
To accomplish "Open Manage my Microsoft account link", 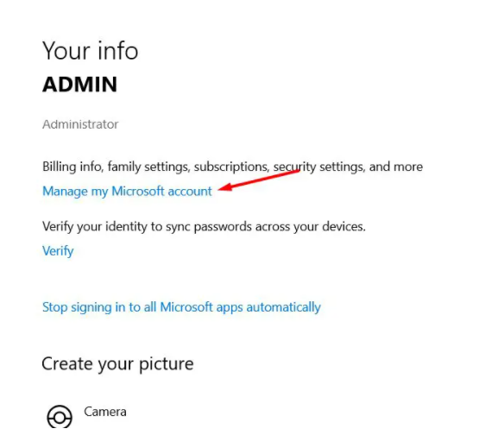I will 127,192.
